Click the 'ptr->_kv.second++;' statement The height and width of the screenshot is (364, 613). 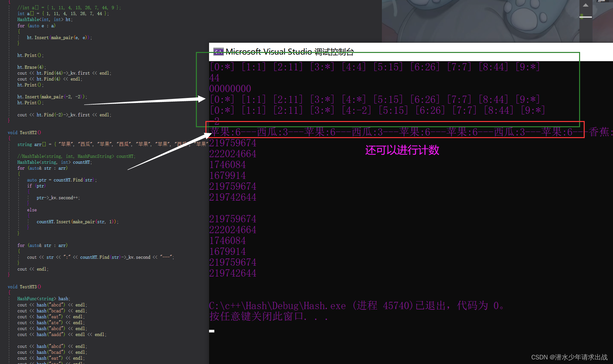(x=58, y=198)
